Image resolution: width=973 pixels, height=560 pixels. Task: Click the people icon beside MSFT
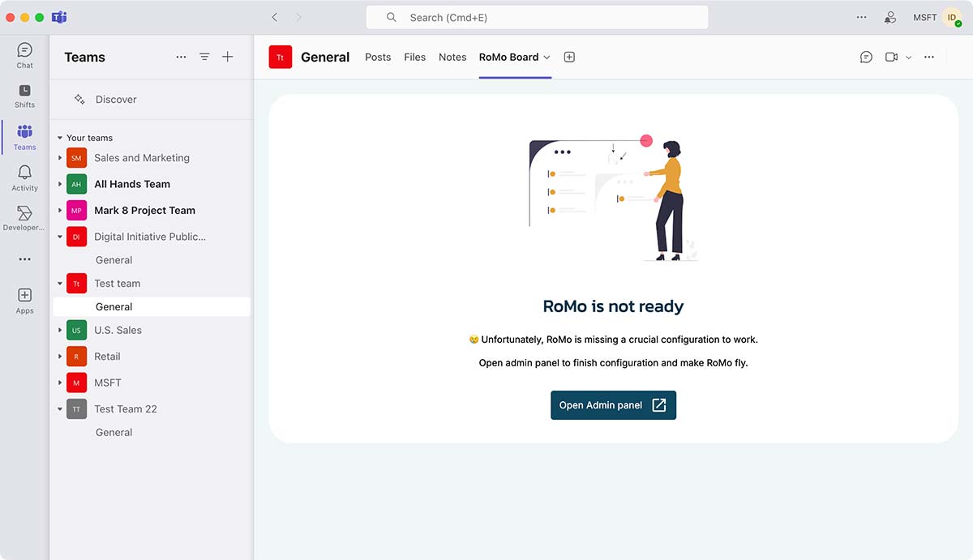pyautogui.click(x=890, y=17)
